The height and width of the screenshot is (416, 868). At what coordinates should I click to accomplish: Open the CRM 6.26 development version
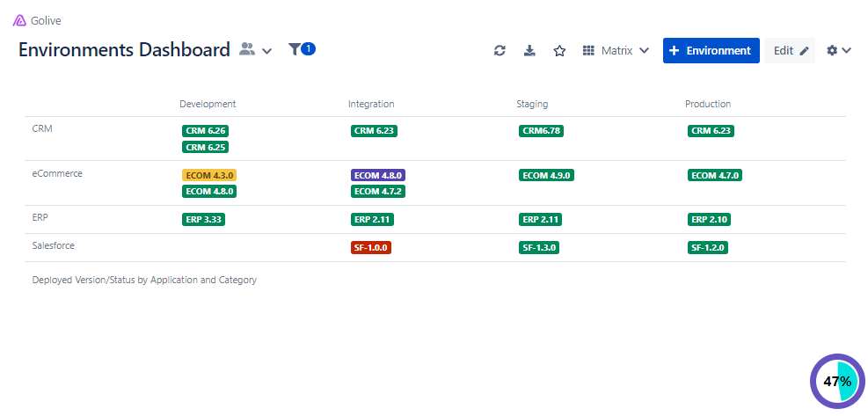pos(206,131)
